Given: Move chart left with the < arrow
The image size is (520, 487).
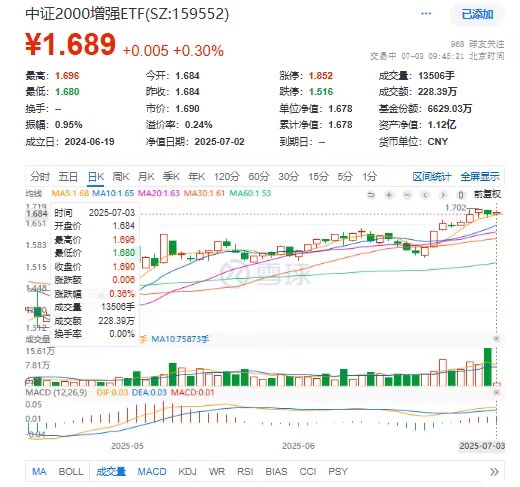Looking at the screenshot, I should [425, 195].
